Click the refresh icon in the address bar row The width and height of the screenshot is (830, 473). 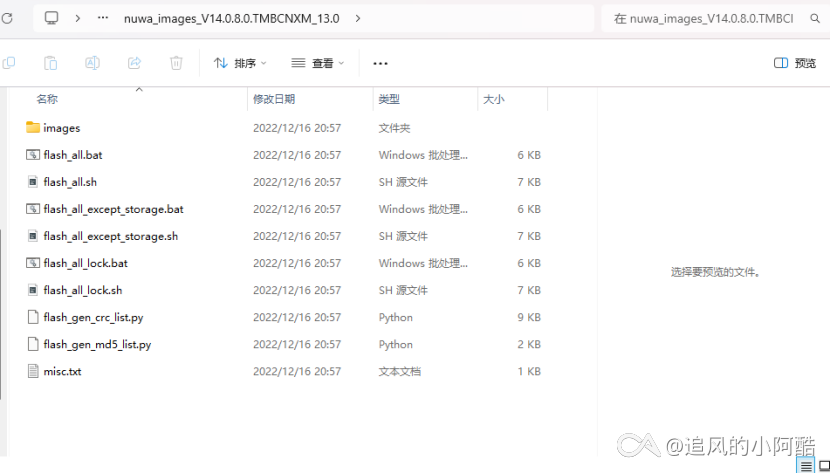pos(9,18)
